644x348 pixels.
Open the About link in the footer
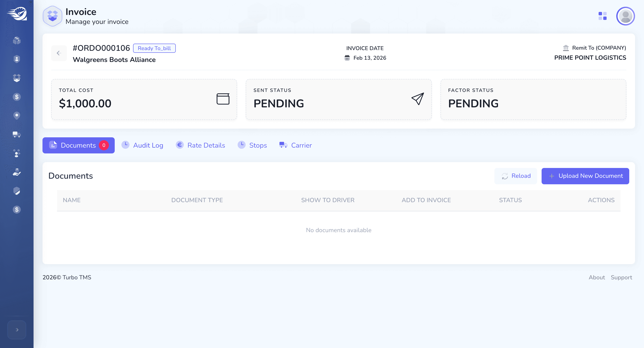(597, 277)
